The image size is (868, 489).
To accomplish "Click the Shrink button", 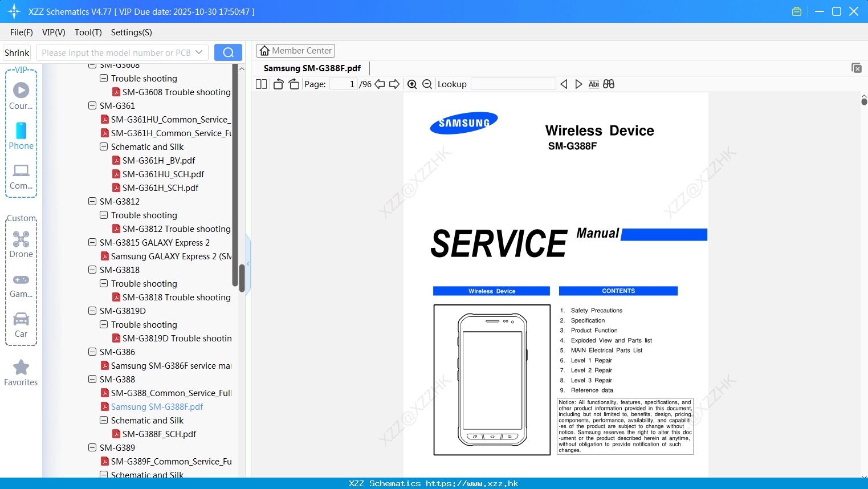I will coord(17,52).
